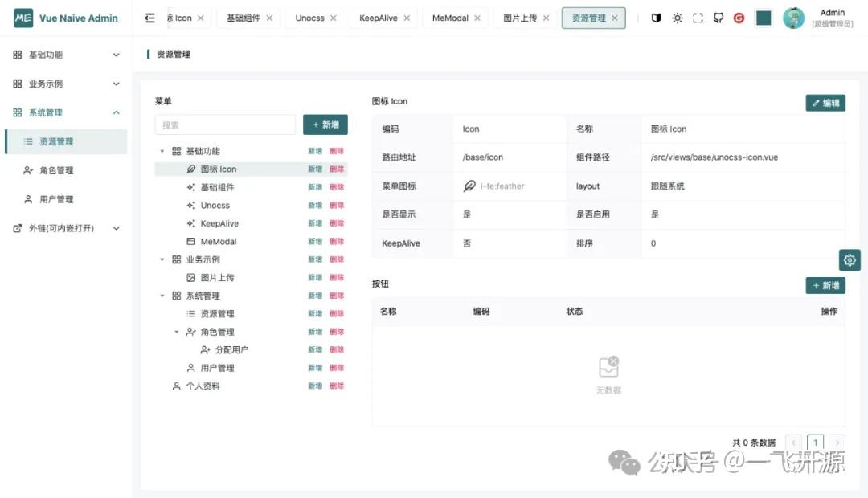
Task: Close the 图片上传 tab
Action: (x=546, y=18)
